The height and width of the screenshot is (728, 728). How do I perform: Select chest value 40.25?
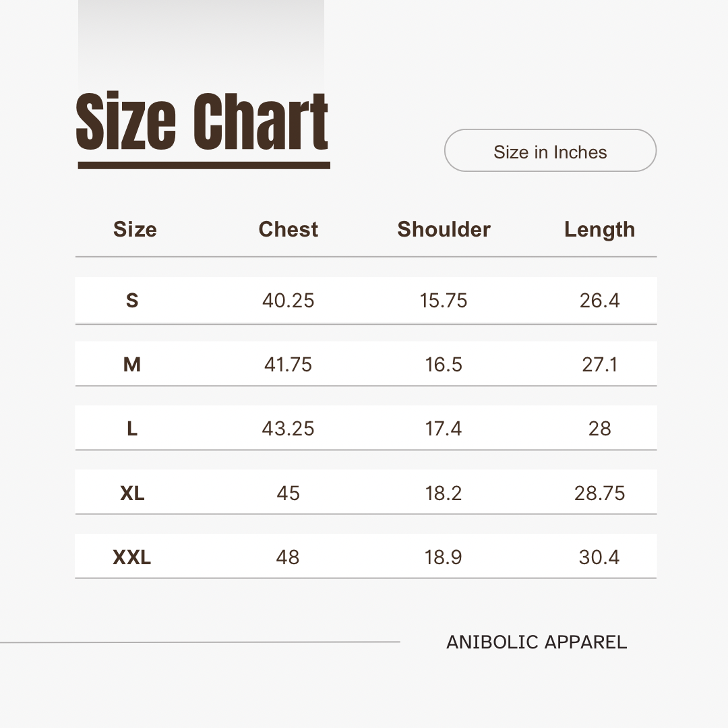tap(289, 301)
